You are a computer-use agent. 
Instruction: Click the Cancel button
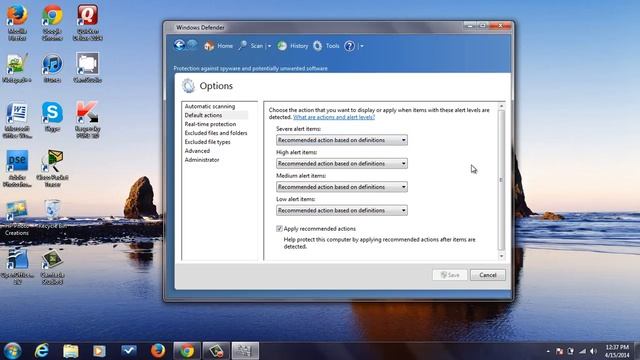coord(488,275)
